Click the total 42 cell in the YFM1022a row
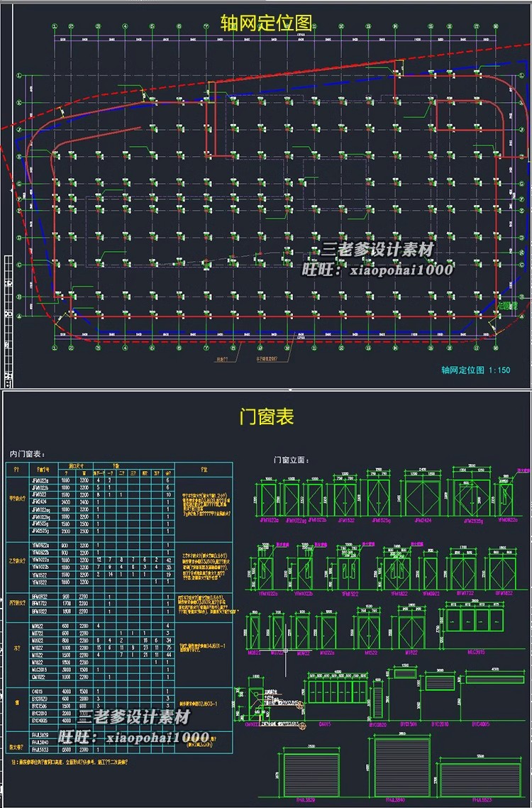The height and width of the screenshot is (808, 532). coord(169,560)
